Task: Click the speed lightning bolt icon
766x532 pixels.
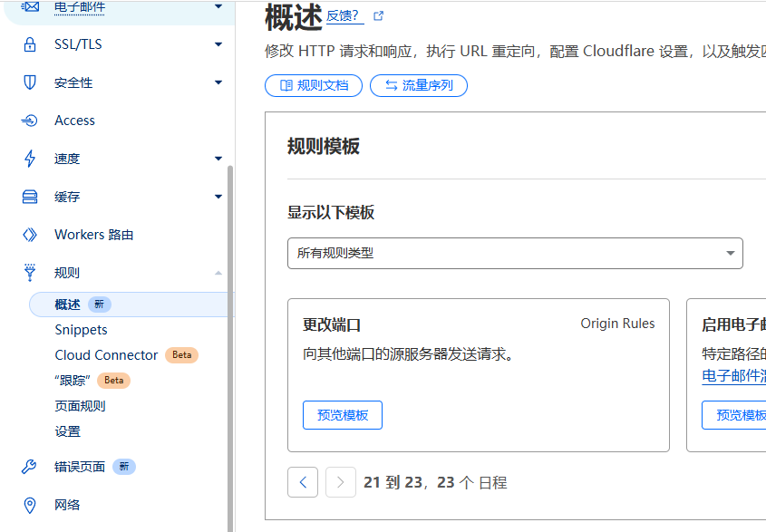Action: (x=30, y=159)
